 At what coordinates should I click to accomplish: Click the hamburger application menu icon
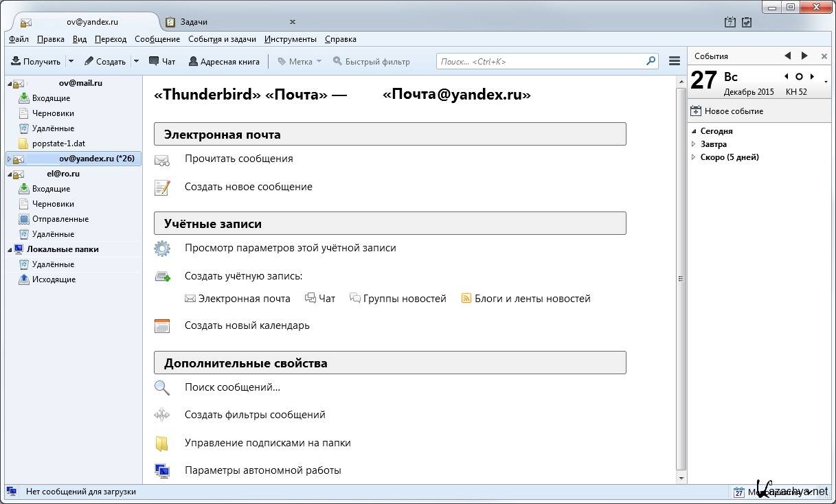click(674, 61)
